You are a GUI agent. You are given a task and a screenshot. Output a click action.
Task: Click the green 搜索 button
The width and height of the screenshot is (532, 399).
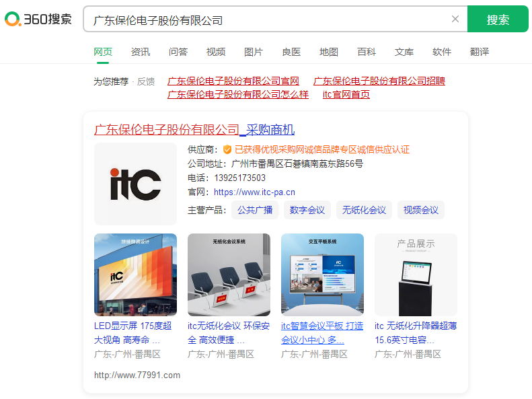click(x=498, y=19)
